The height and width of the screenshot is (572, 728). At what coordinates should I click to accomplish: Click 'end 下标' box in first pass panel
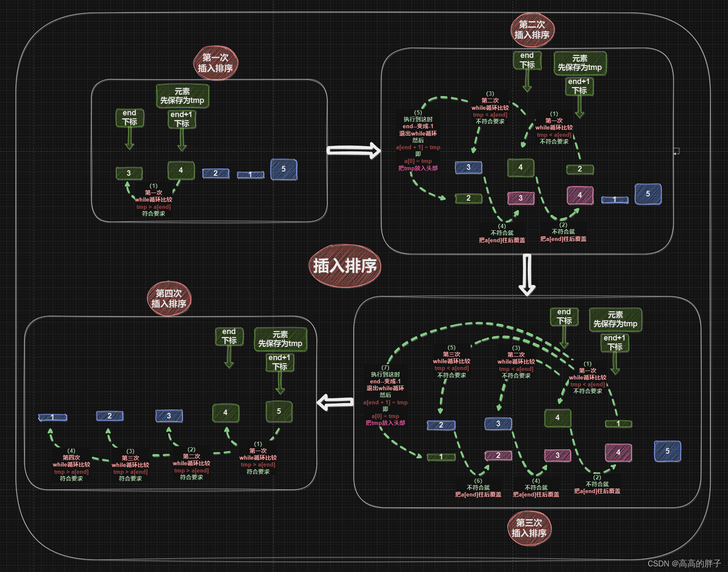point(129,117)
